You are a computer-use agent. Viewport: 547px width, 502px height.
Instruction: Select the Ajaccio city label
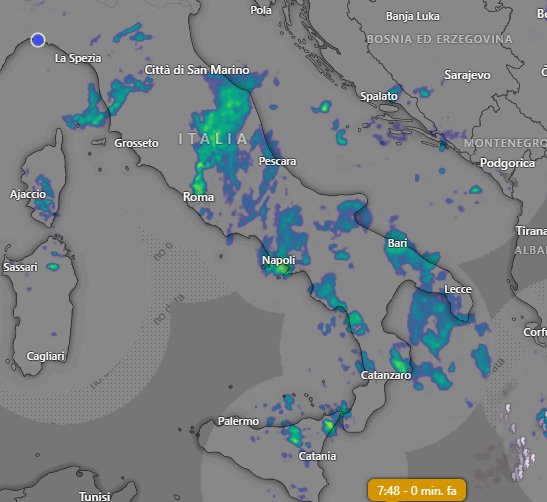click(x=28, y=194)
